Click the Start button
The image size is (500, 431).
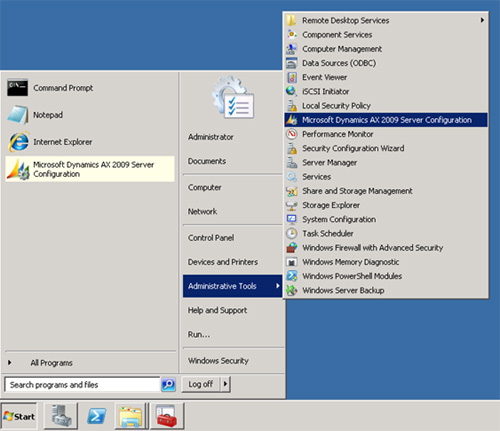pyautogui.click(x=19, y=416)
